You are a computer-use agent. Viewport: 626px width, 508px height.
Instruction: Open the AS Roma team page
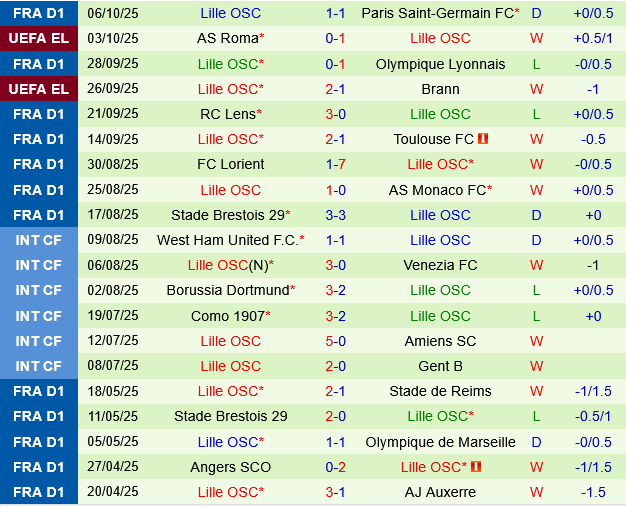(227, 38)
